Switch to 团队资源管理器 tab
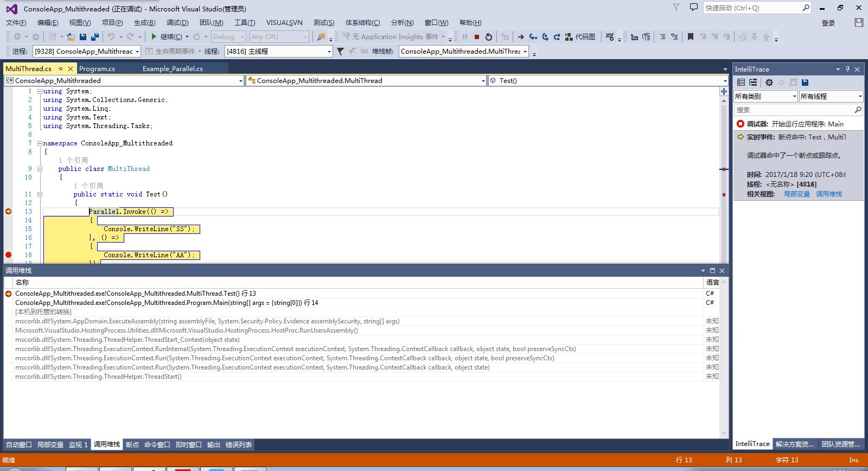The image size is (868, 471). (x=840, y=444)
